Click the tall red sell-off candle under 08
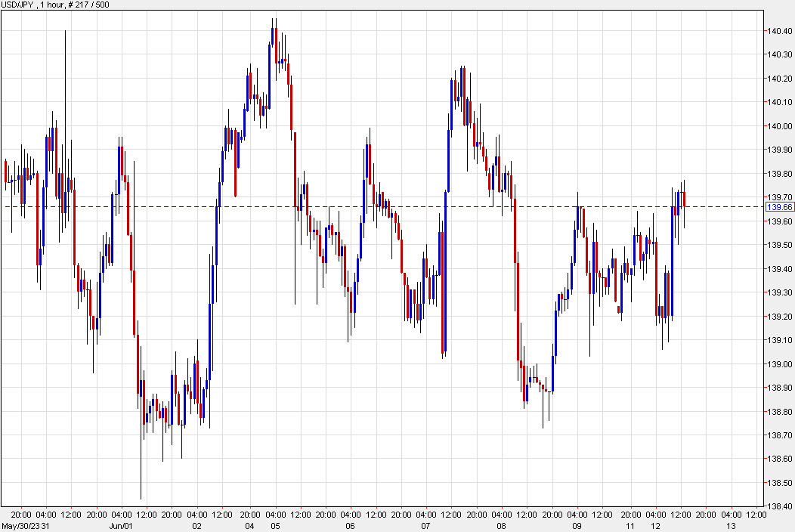The width and height of the screenshot is (795, 532). [x=519, y=302]
